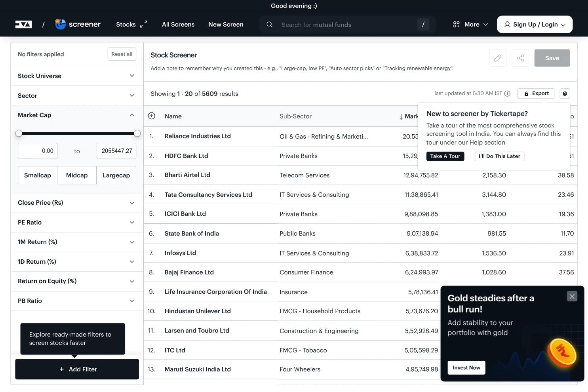Image resolution: width=588 pixels, height=392 pixels.
Task: Open Life Insurance Corporation Of India stock
Action: point(216,292)
